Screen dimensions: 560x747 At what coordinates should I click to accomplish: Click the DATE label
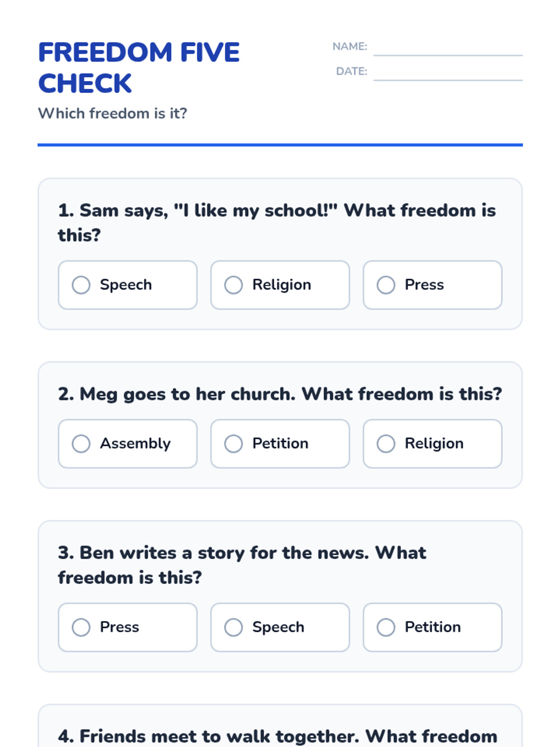point(351,71)
